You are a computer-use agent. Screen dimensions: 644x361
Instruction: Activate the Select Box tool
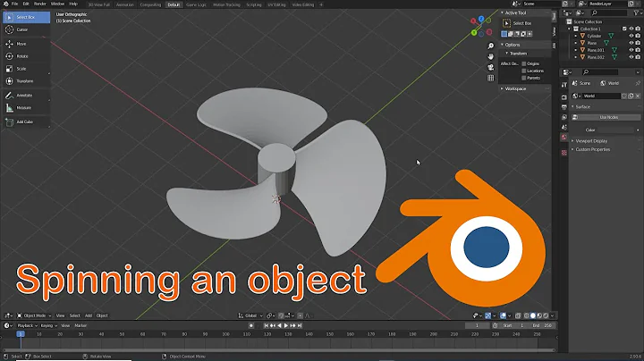click(26, 17)
